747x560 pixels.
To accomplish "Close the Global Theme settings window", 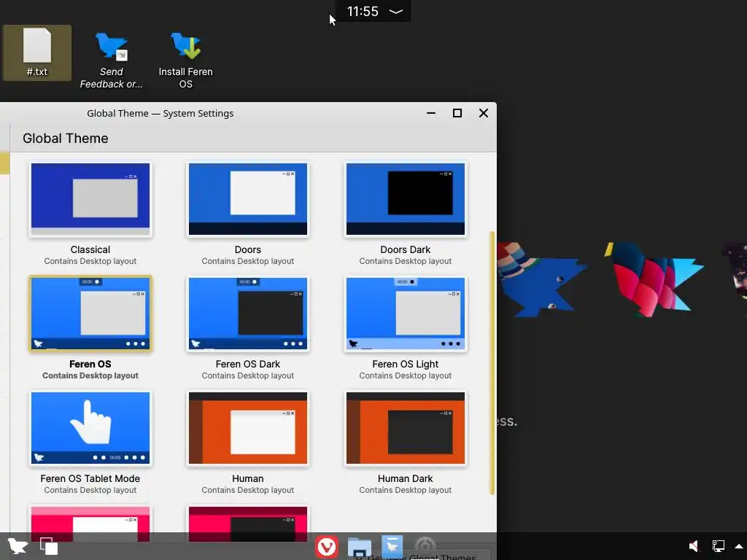I will click(x=484, y=113).
